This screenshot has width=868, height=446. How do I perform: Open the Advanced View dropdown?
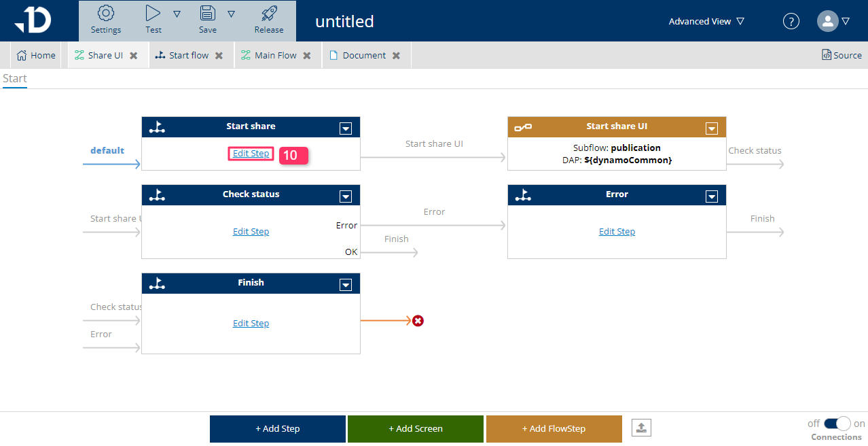point(706,21)
